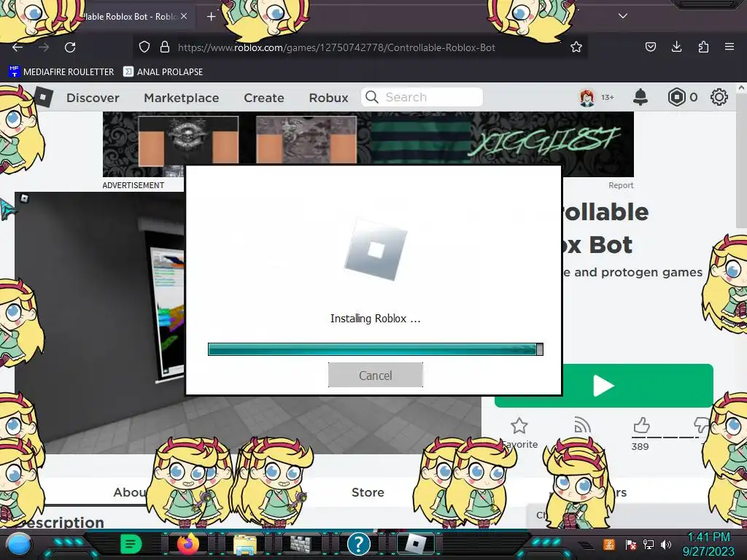Favorite the game with the star icon

(x=519, y=426)
